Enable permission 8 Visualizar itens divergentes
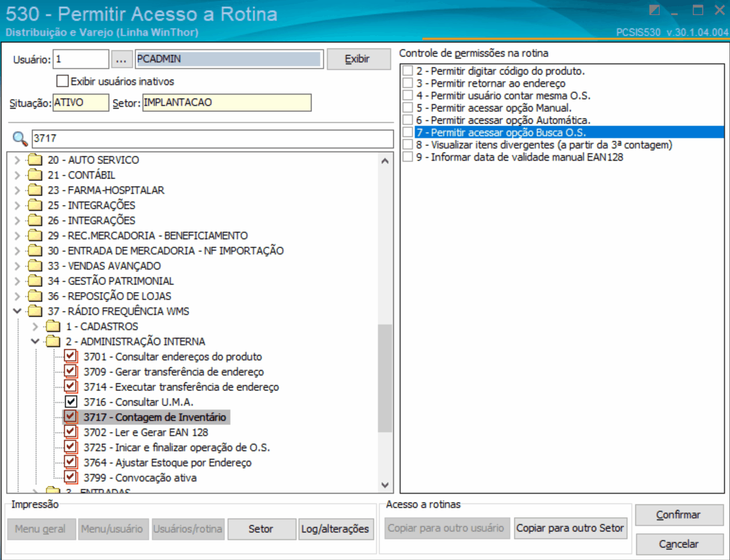730x560 pixels. [408, 144]
